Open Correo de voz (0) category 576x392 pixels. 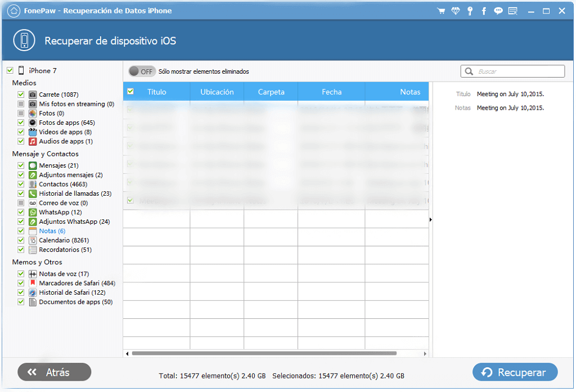(64, 203)
